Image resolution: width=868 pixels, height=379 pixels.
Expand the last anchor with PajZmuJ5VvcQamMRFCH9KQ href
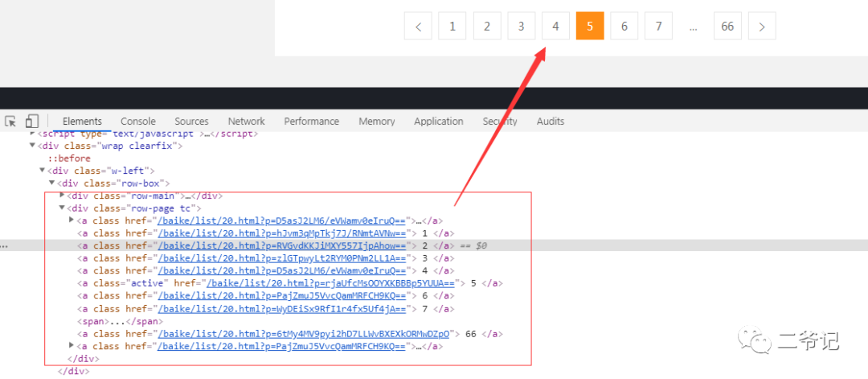pos(72,346)
